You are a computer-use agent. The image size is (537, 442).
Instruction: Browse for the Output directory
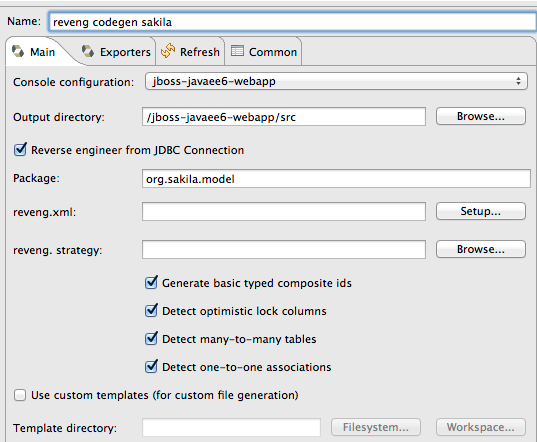481,116
